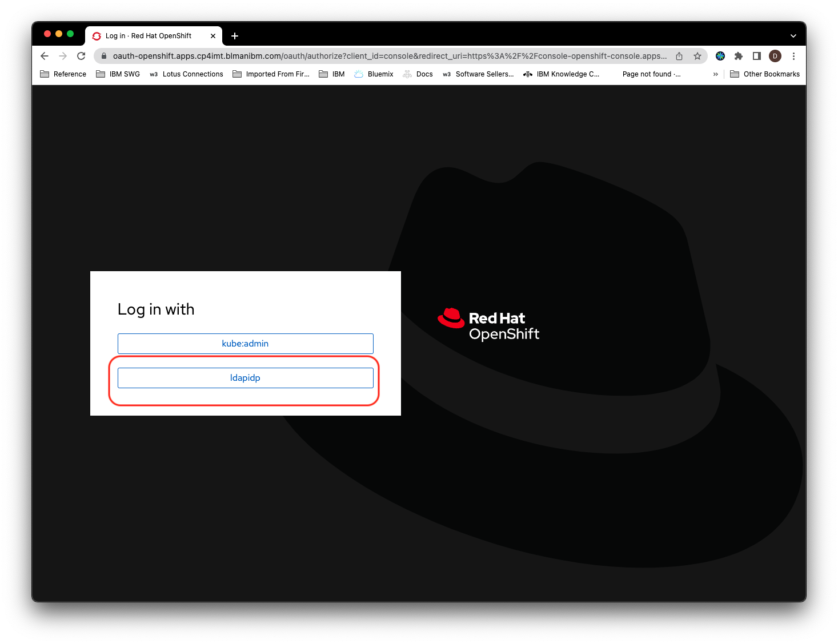Click the Red Hat fedora hat icon
The width and height of the screenshot is (838, 644).
pyautogui.click(x=451, y=318)
